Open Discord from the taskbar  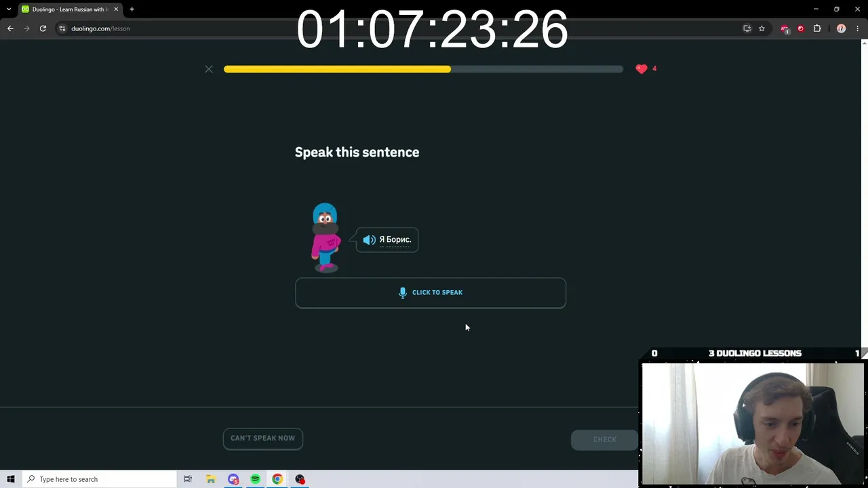click(x=233, y=479)
